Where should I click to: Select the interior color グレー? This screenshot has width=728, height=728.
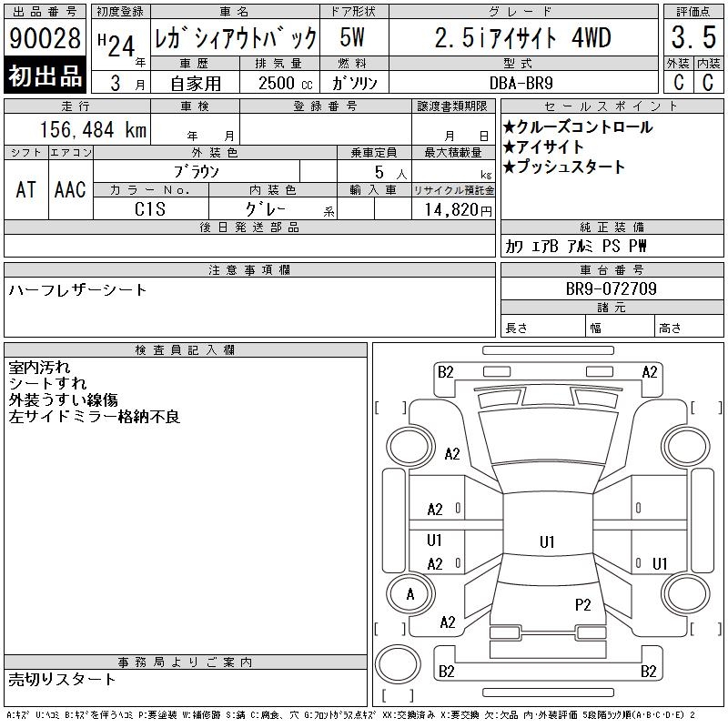pyautogui.click(x=266, y=209)
